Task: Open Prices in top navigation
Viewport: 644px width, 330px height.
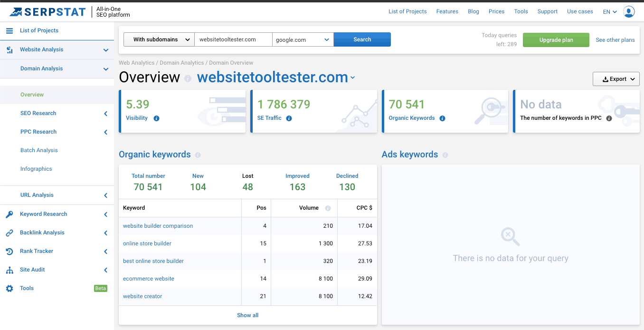Action: (x=496, y=11)
